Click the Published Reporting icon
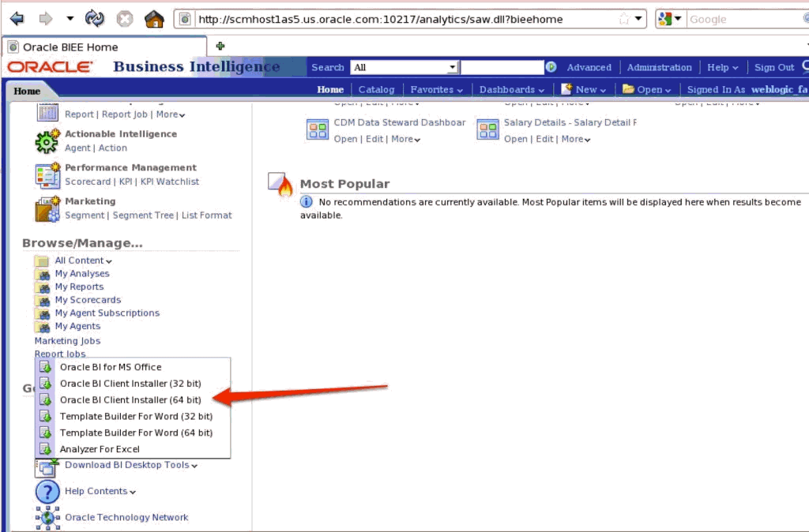Screen dimensions: 809x532 point(47,111)
